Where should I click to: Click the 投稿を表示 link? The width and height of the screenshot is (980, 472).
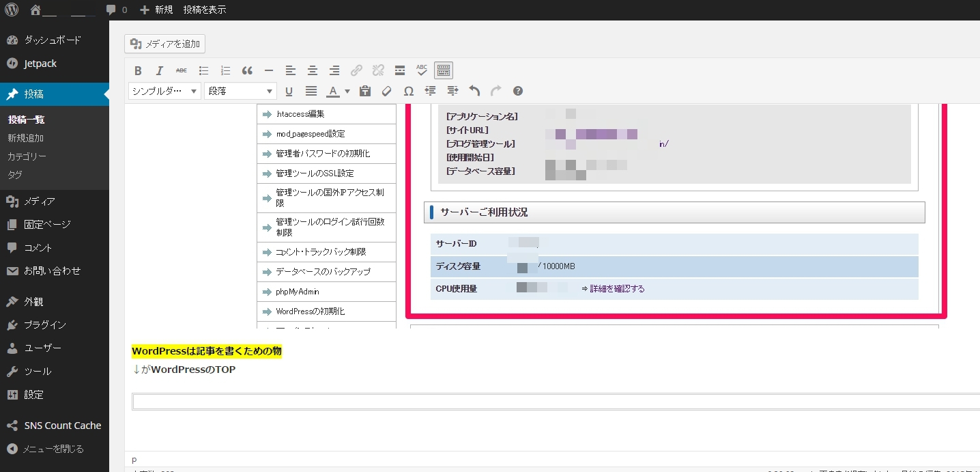coord(205,10)
